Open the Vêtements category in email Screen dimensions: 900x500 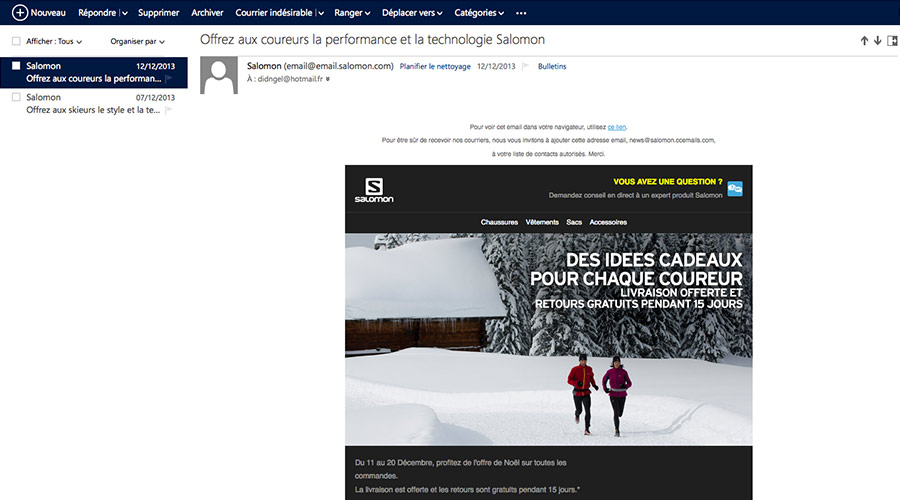point(542,222)
